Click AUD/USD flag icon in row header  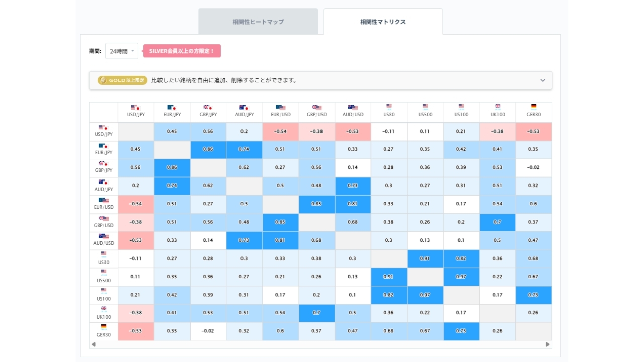(104, 237)
